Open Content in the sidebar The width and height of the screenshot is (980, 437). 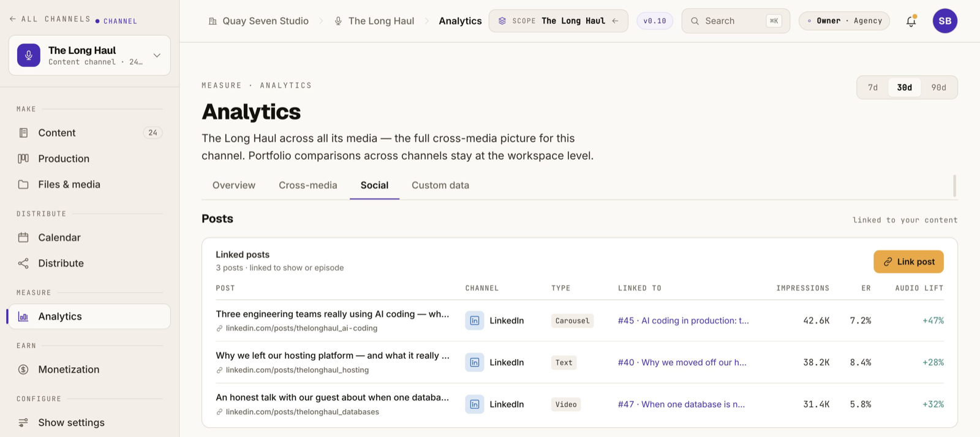[x=89, y=132]
